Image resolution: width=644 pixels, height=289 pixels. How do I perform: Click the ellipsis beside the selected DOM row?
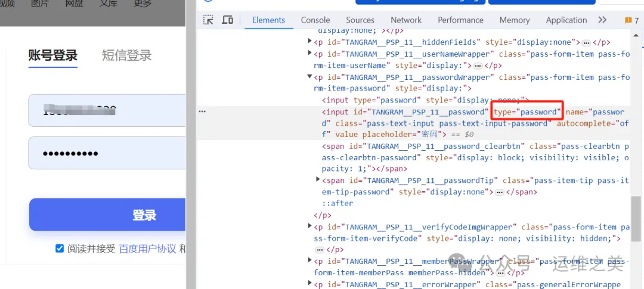202,111
